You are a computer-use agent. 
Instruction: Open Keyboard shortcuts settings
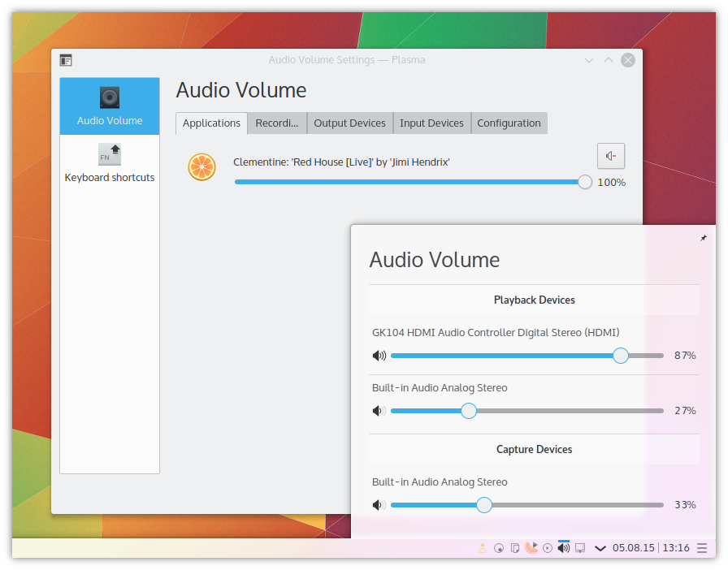point(109,162)
